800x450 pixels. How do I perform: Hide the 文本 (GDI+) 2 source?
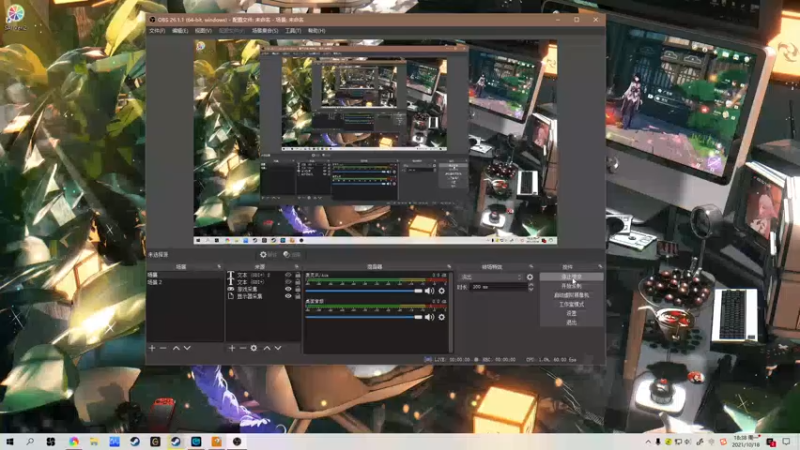click(288, 275)
